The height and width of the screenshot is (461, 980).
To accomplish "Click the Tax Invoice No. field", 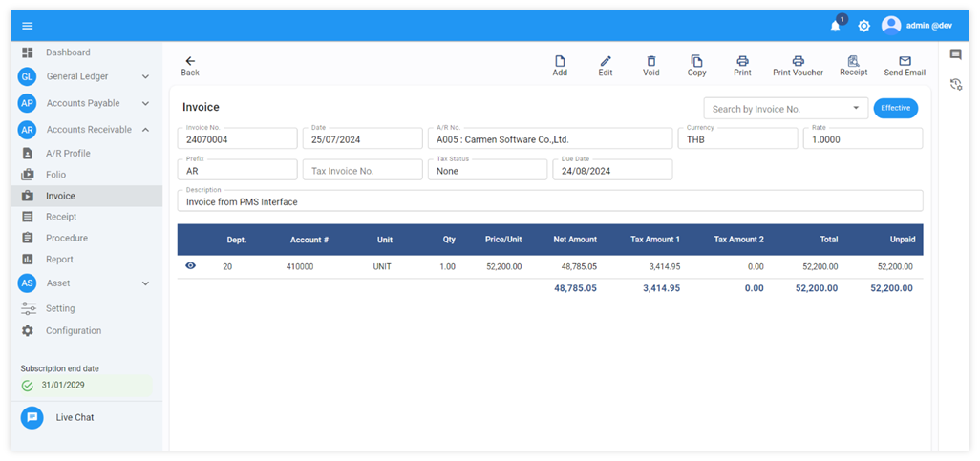I will coord(363,171).
